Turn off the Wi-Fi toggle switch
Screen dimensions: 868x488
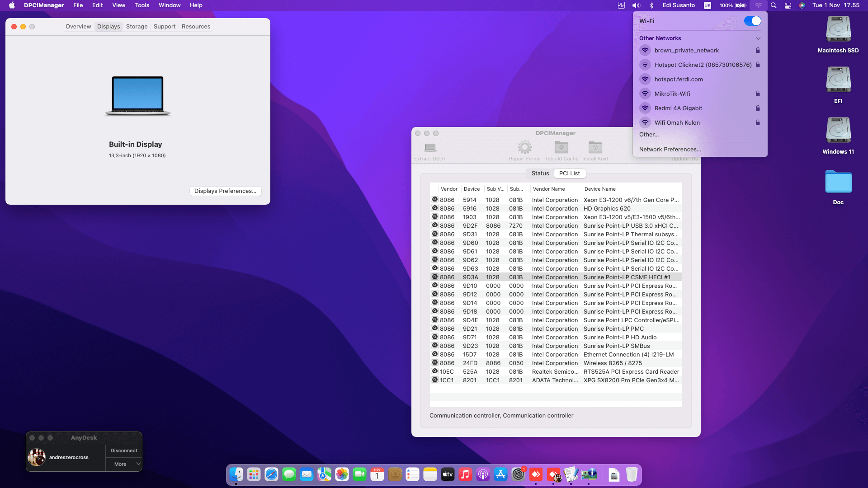[x=752, y=21]
